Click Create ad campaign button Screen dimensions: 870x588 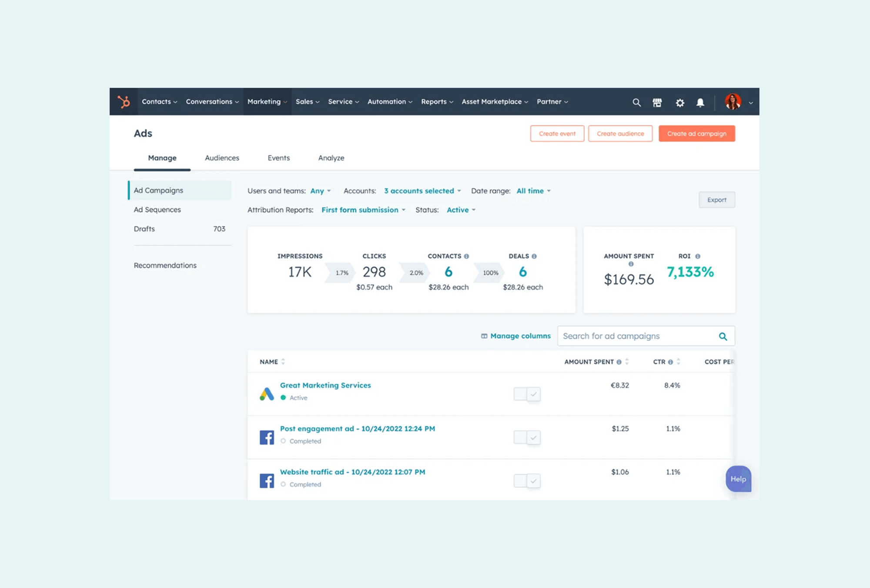[x=696, y=134]
